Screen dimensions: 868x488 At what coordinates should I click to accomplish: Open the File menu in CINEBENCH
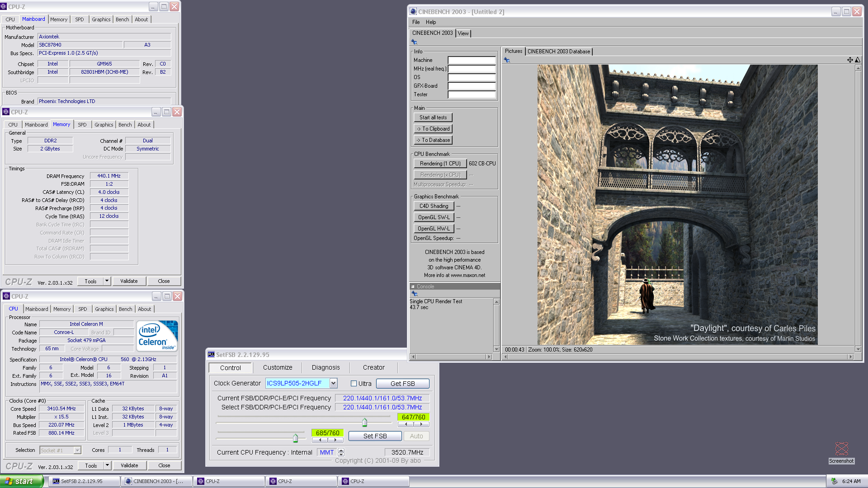click(416, 22)
